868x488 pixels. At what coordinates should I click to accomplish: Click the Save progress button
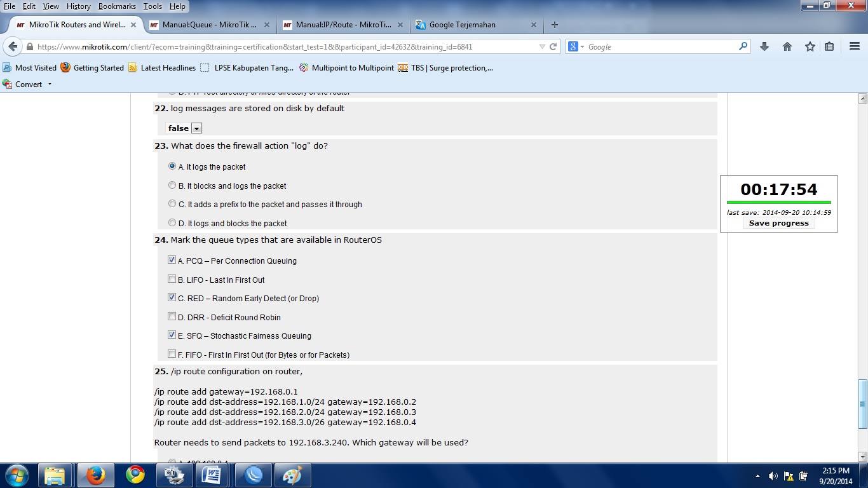778,223
